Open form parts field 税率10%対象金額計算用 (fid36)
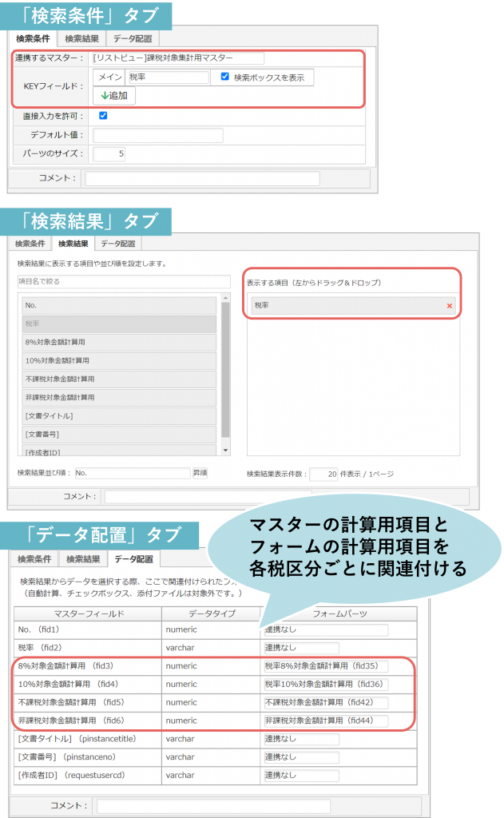Viewport: 504px width, 818px height. (326, 684)
